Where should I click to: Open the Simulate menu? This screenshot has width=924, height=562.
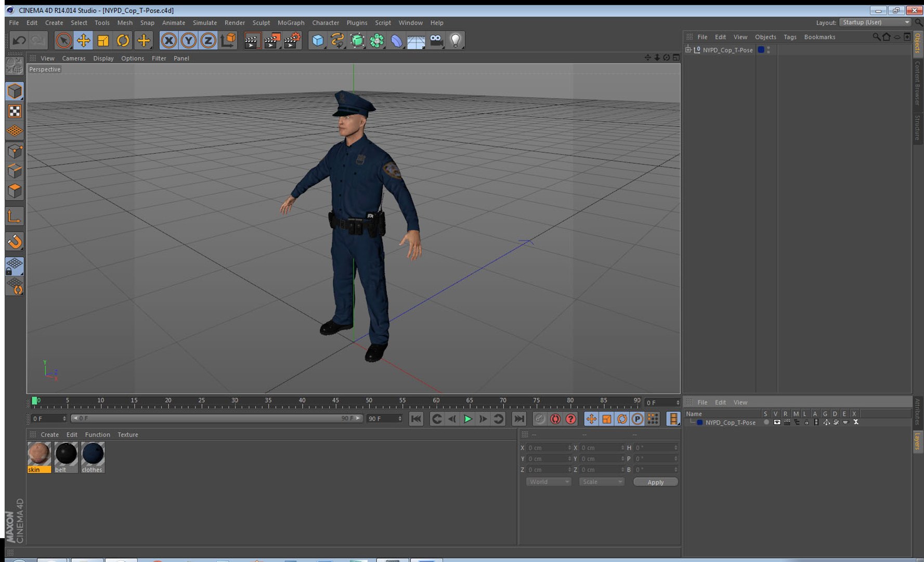coord(205,23)
